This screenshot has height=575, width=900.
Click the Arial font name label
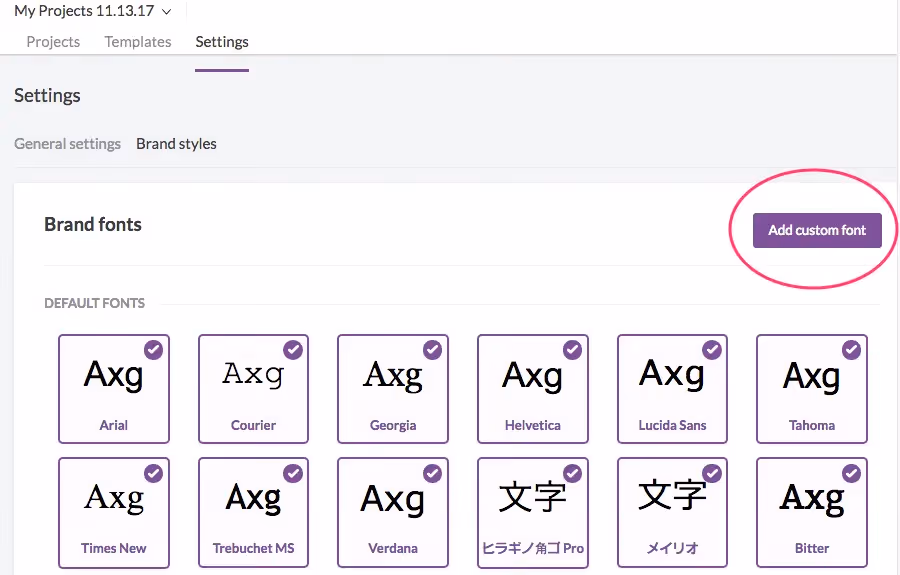tap(114, 425)
